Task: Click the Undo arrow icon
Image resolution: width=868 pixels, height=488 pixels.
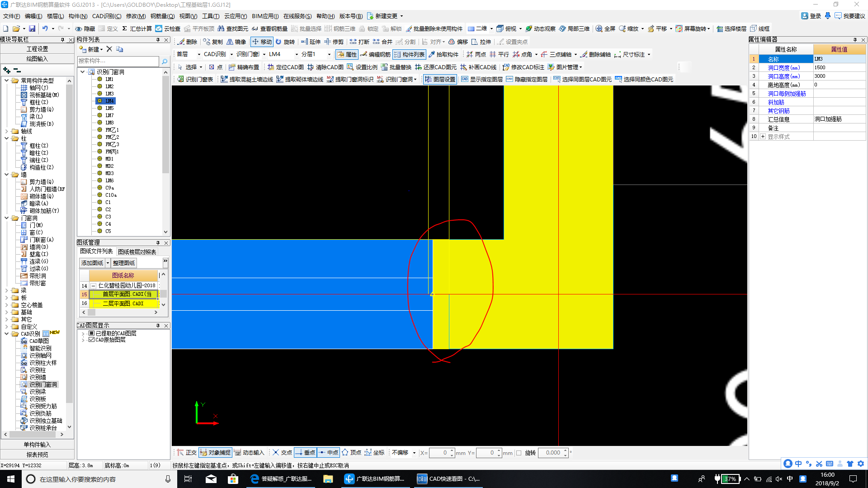Action: point(45,28)
